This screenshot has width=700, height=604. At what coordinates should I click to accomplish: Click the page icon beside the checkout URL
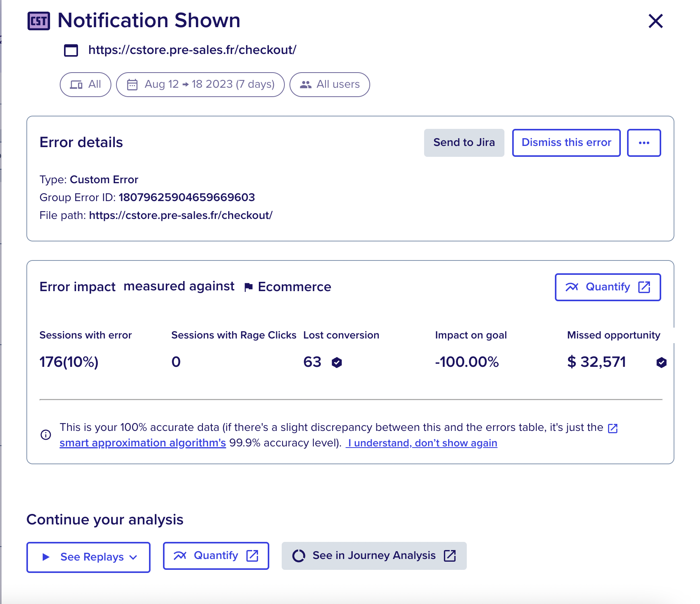[x=71, y=50]
